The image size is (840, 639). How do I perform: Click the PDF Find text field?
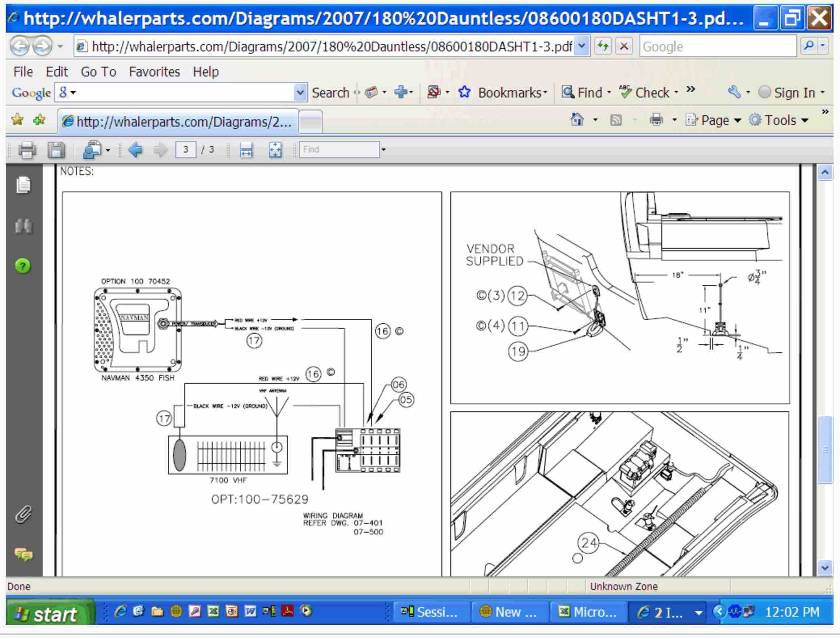click(x=339, y=150)
